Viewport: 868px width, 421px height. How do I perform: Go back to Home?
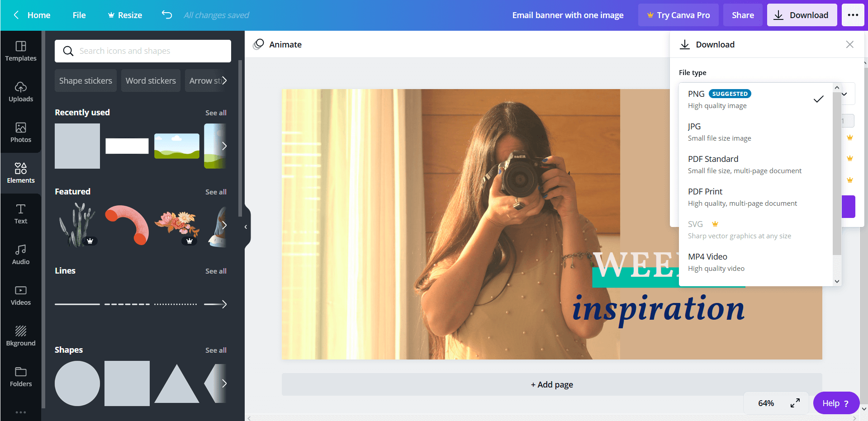pos(32,14)
